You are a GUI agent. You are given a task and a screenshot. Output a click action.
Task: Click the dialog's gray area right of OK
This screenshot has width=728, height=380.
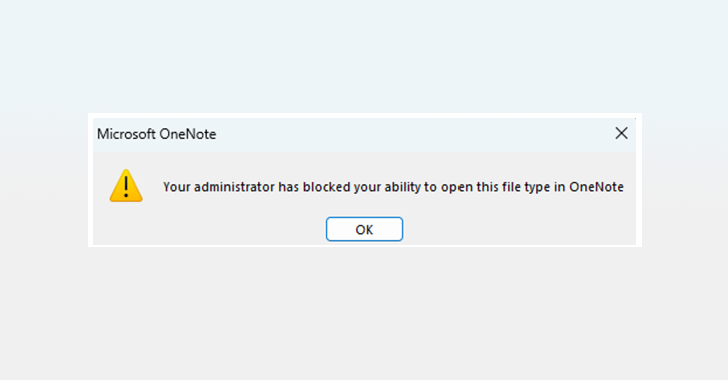pos(519,229)
